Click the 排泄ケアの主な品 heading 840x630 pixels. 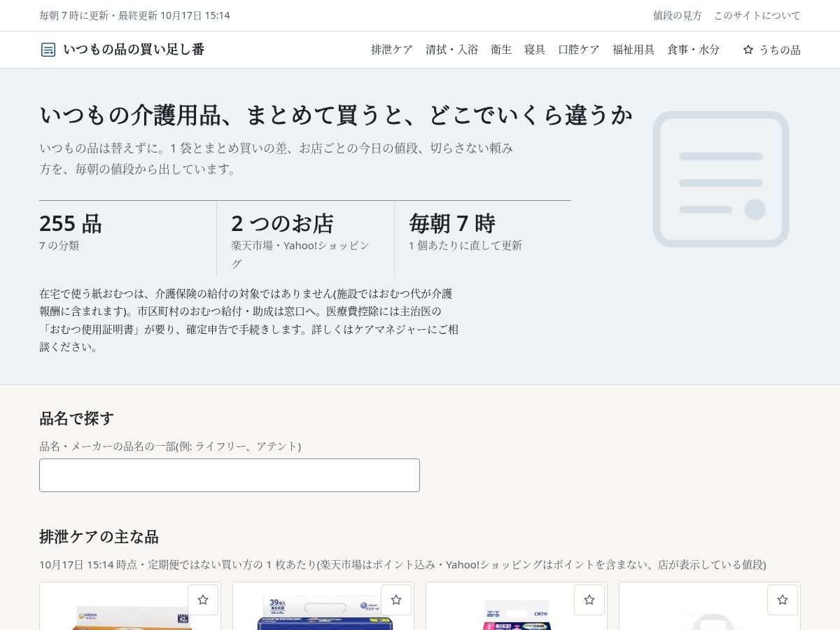pyautogui.click(x=99, y=537)
